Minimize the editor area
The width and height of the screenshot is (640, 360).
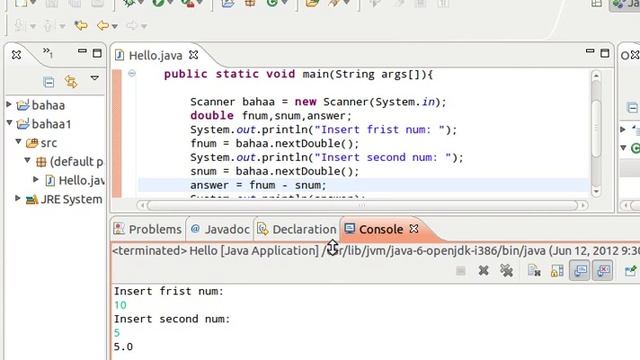pyautogui.click(x=590, y=51)
